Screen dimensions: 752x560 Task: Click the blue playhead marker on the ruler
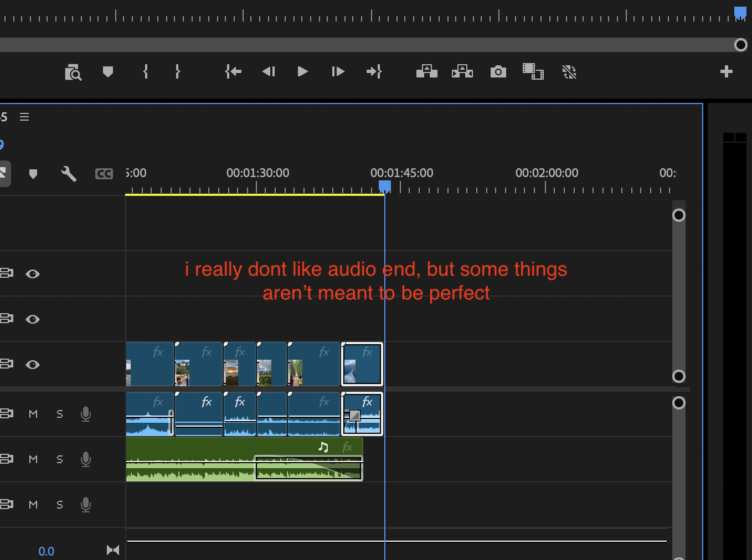pyautogui.click(x=384, y=186)
